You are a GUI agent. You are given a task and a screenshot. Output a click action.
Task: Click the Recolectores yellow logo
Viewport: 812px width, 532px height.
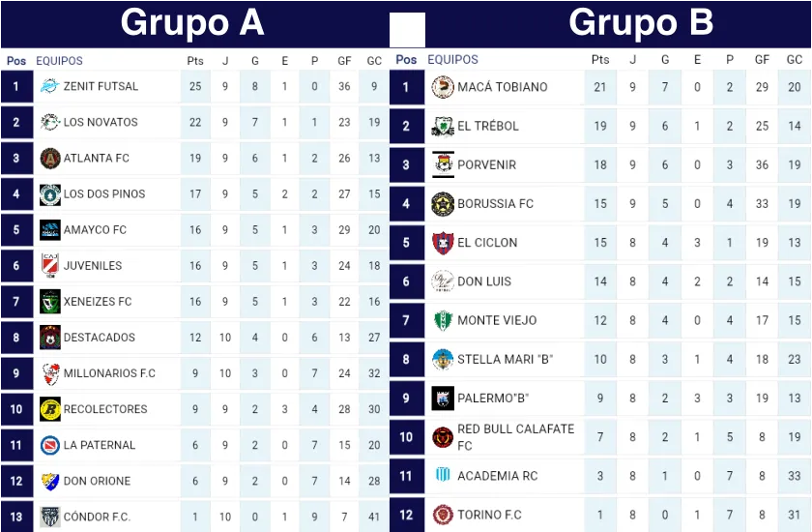(49, 408)
